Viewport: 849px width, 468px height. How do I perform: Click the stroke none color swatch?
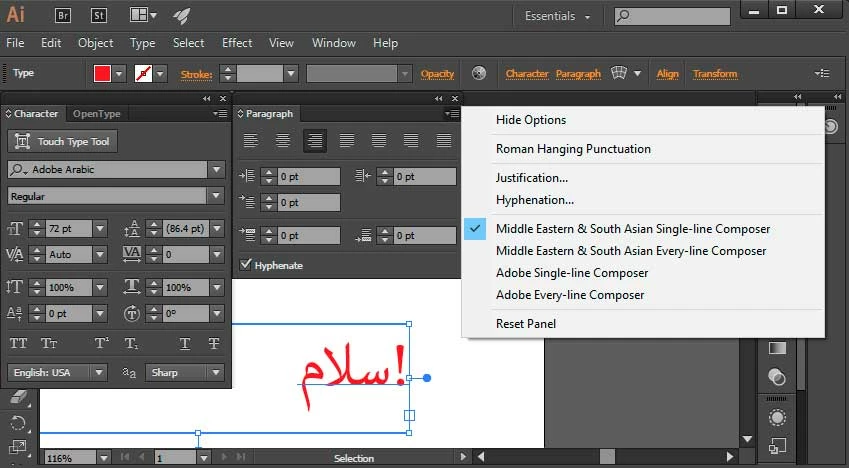(143, 73)
